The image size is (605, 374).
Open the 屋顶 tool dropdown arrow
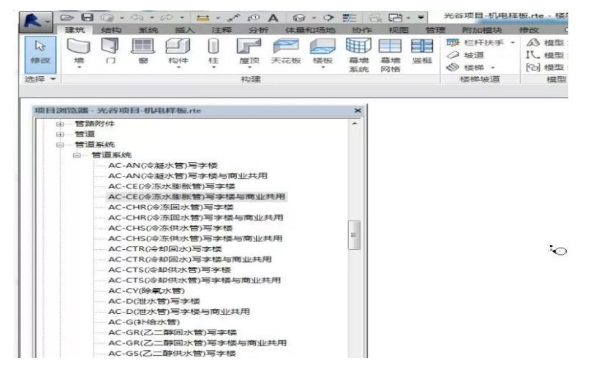[x=249, y=67]
